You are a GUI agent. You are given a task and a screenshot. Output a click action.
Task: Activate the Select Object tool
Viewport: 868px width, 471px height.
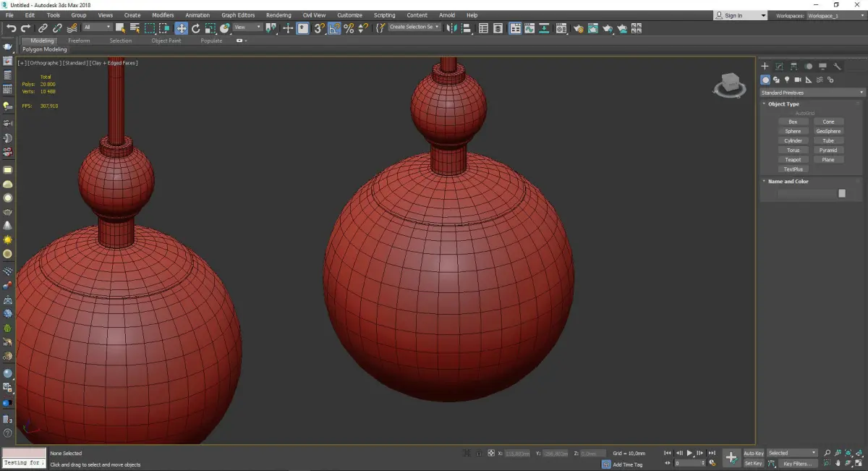tap(120, 28)
